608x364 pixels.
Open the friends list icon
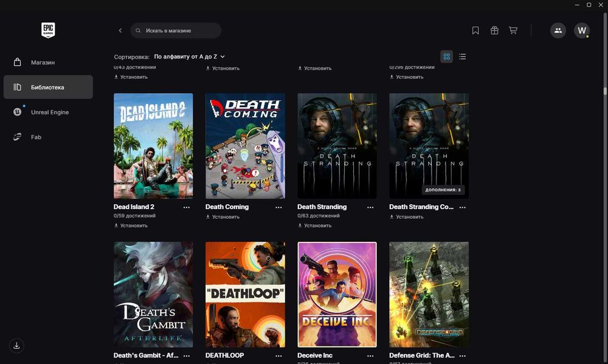tap(558, 30)
